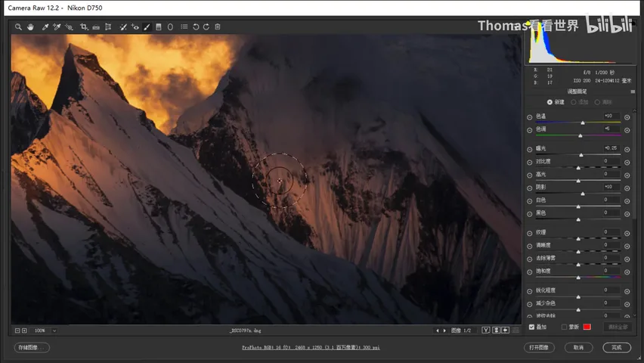Select the Targeted Adjustment tool
The image size is (644, 363).
coord(69,26)
